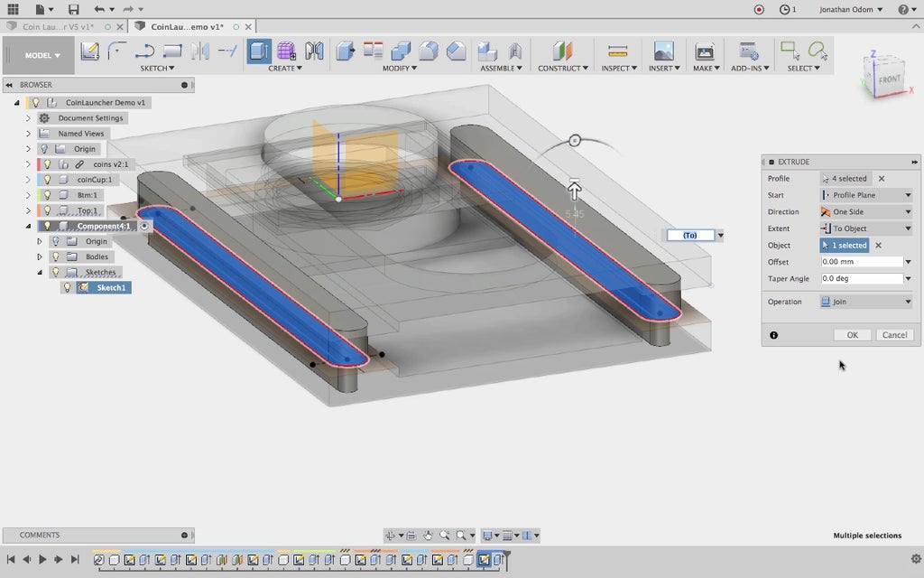Switch to the Coin Lau...r V5 v1 tab
Screen dimensions: 924x578
(x=58, y=27)
